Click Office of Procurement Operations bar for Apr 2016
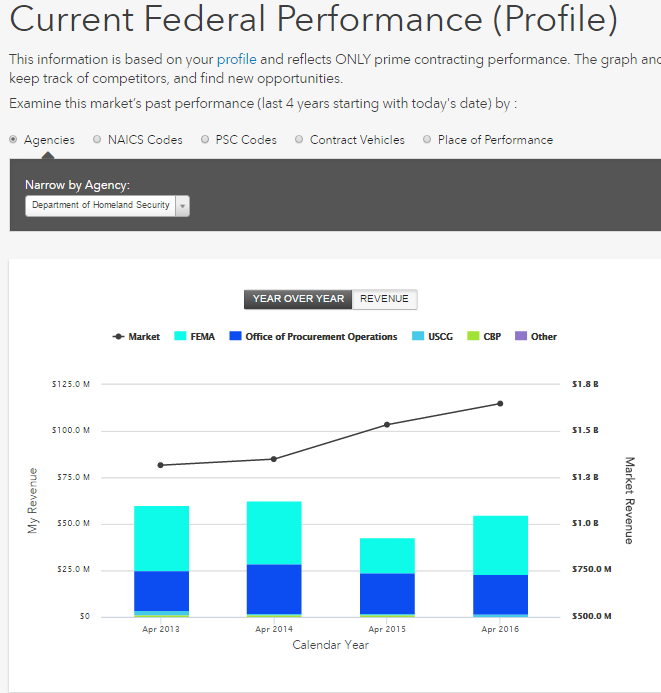Viewport: 661px width, 693px height. point(501,594)
